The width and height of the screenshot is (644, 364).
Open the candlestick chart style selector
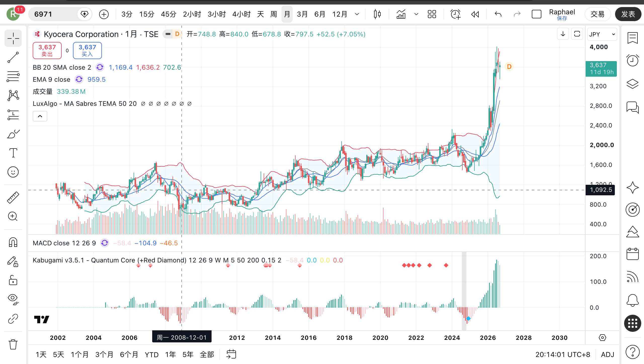(377, 14)
